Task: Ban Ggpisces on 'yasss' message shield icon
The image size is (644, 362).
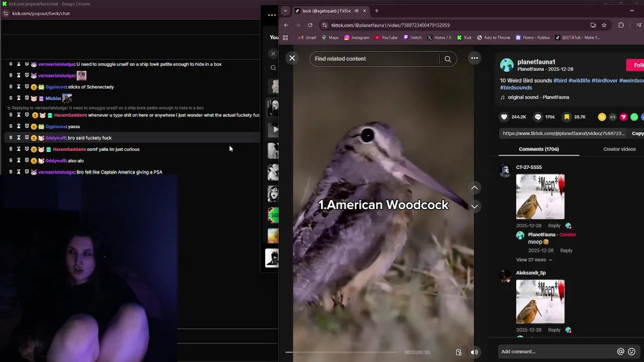Action: click(27, 126)
